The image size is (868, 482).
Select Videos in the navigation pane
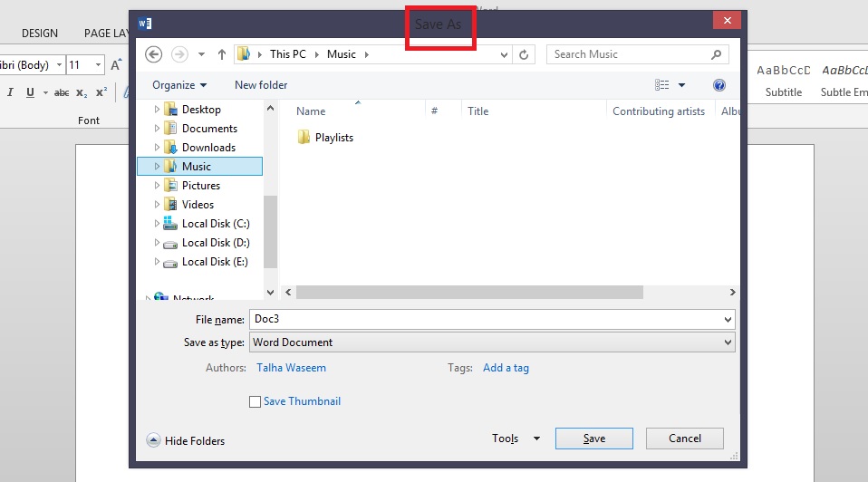[x=198, y=204]
